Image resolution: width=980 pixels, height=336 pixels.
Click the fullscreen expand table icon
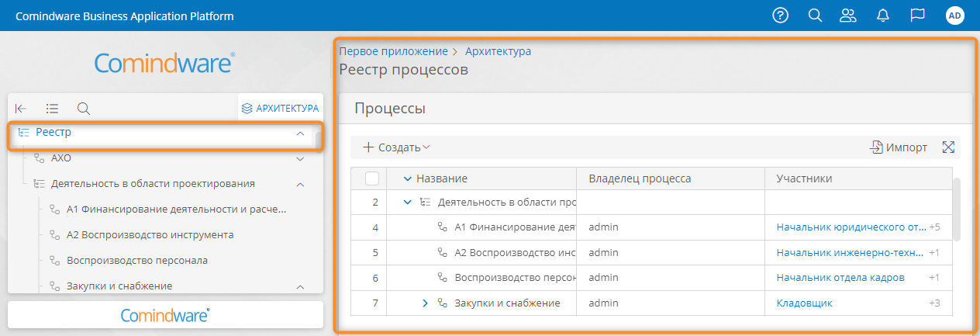pyautogui.click(x=947, y=147)
